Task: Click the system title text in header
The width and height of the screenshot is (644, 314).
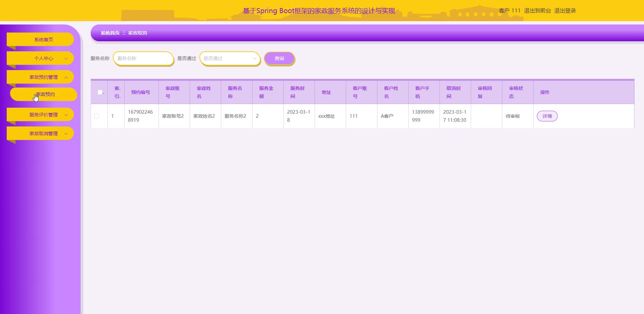Action: point(319,11)
